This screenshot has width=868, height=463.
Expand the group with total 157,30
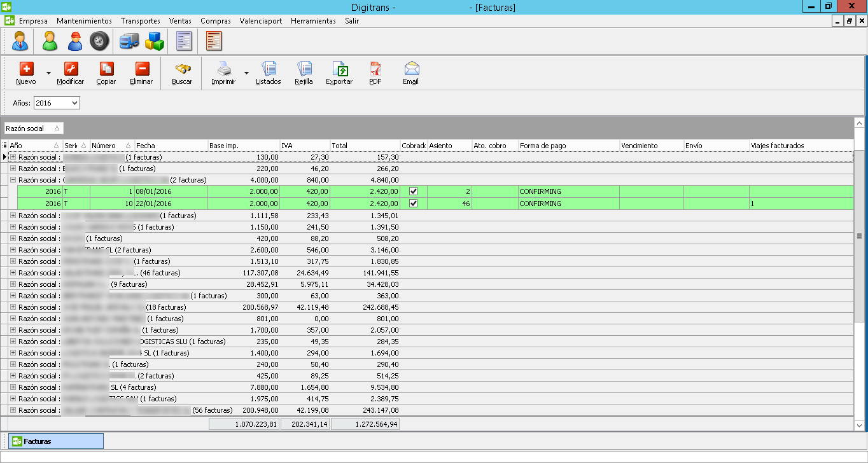pyautogui.click(x=13, y=157)
